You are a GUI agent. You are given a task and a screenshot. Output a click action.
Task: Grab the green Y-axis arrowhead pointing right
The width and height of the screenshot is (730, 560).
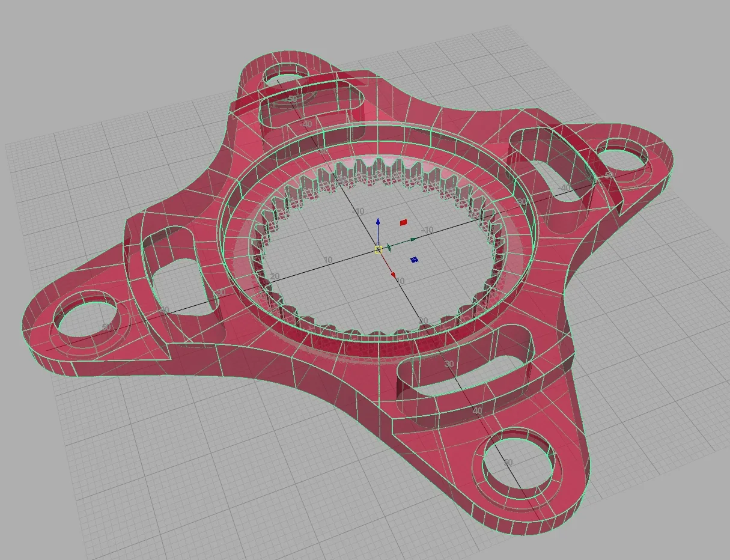[x=413, y=239]
